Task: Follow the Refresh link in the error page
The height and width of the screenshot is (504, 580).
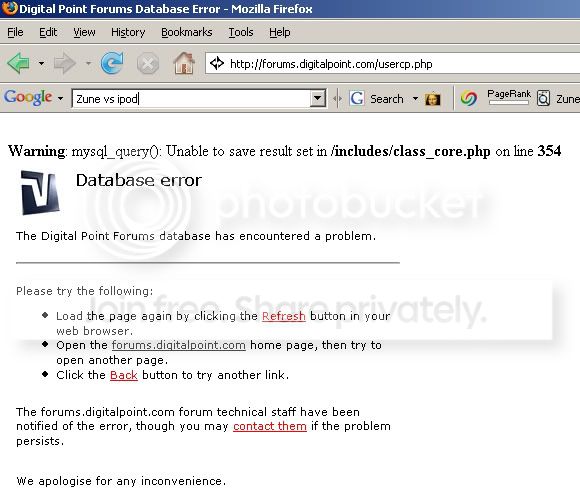Action: click(284, 317)
